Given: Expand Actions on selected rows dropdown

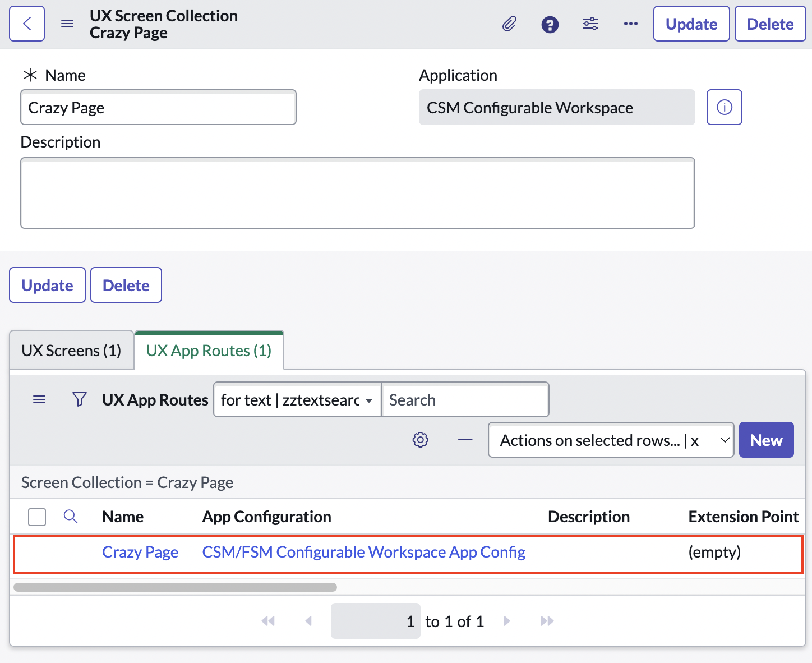Looking at the screenshot, I should point(611,440).
